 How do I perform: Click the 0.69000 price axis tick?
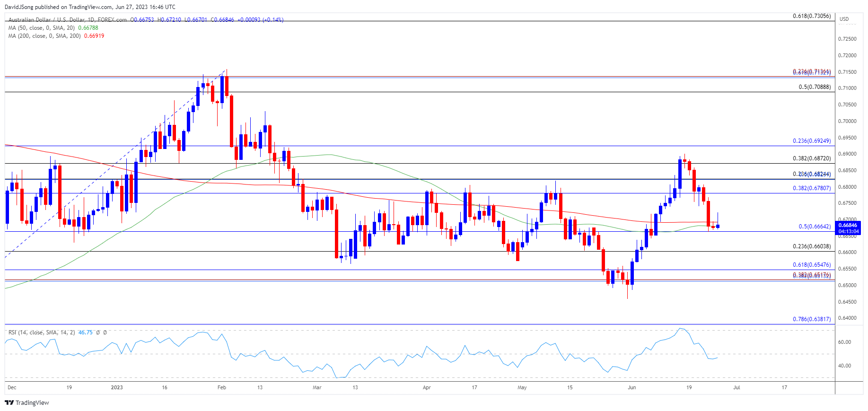(847, 154)
